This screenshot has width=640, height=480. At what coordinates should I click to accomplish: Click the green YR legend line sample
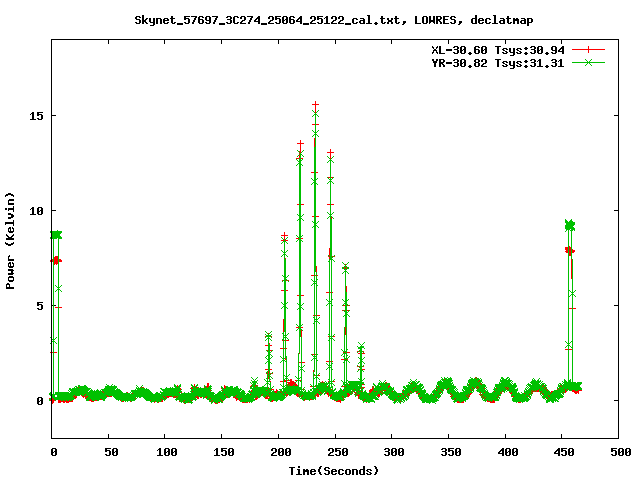point(588,62)
